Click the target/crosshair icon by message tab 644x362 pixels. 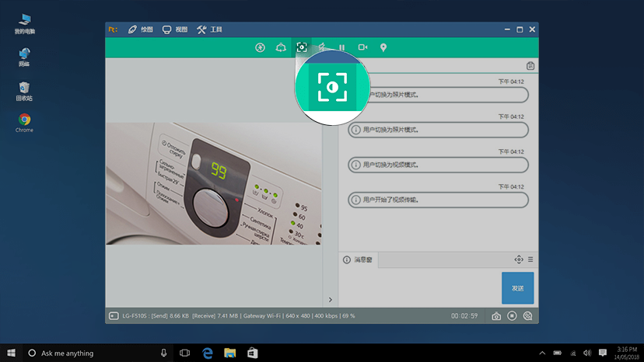click(519, 259)
